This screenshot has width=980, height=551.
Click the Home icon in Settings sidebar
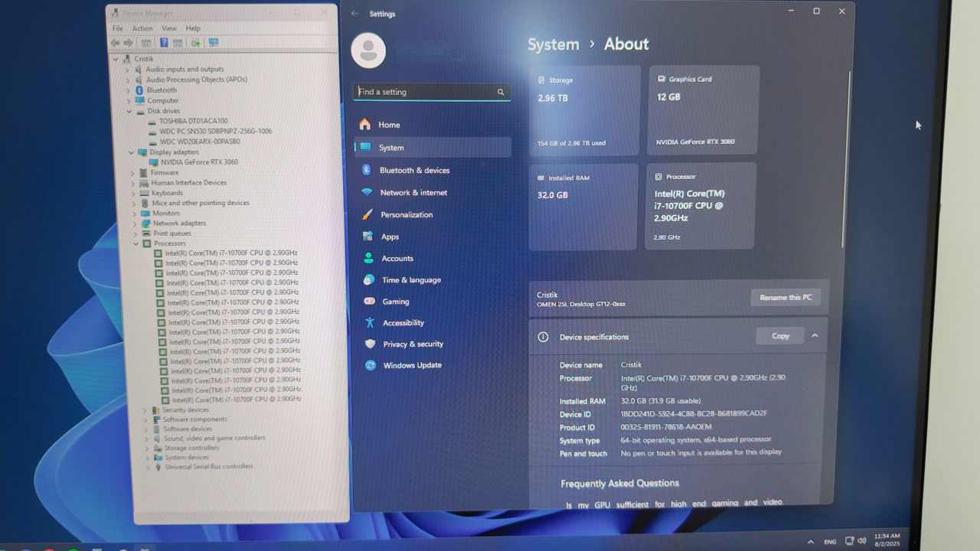[x=365, y=125]
